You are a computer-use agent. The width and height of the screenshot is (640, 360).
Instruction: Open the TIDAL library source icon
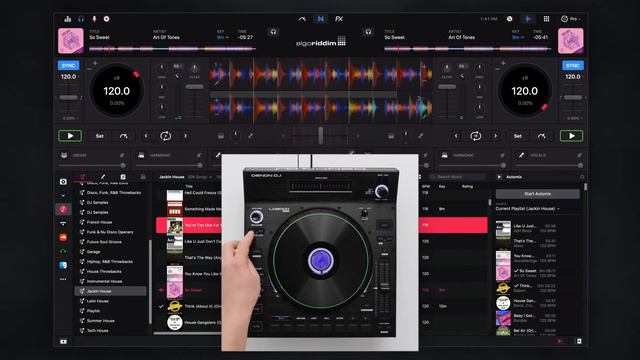tap(63, 223)
